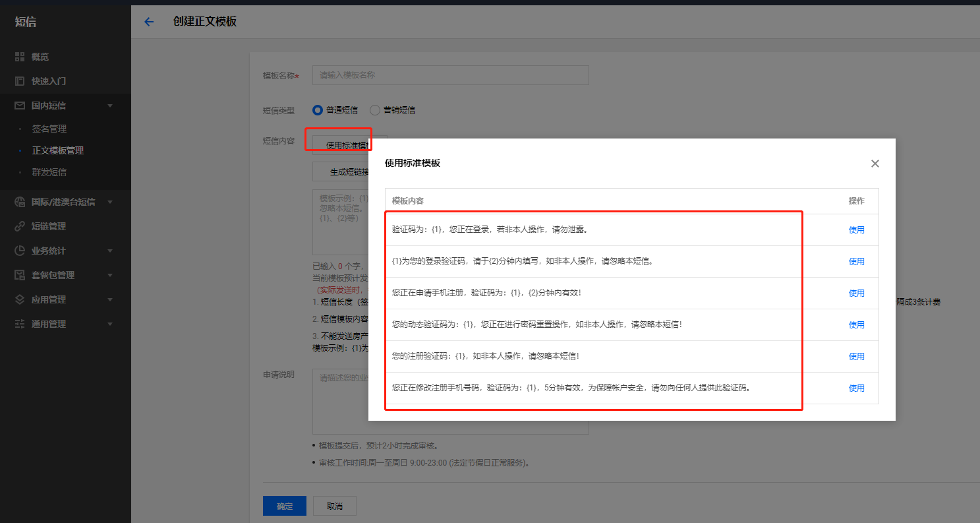The width and height of the screenshot is (980, 523).
Task: Click note 审核工作时间:周一至周日 9:00-23:00
Action: 425,463
